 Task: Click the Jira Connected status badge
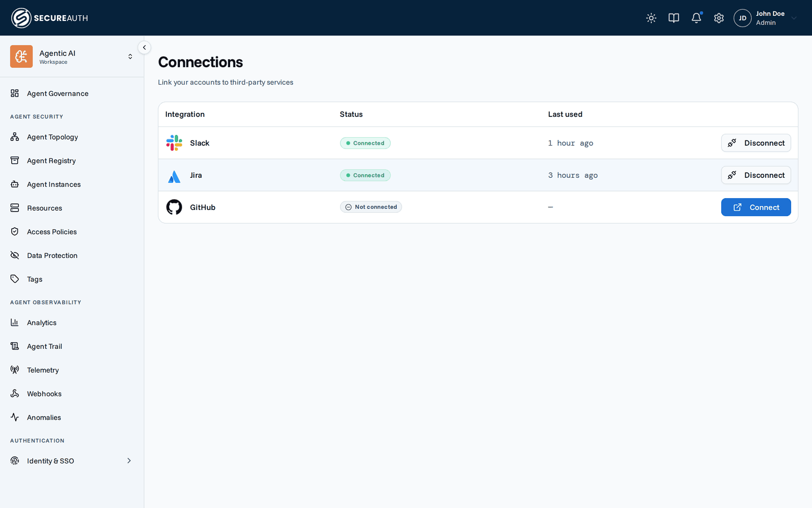tap(365, 175)
